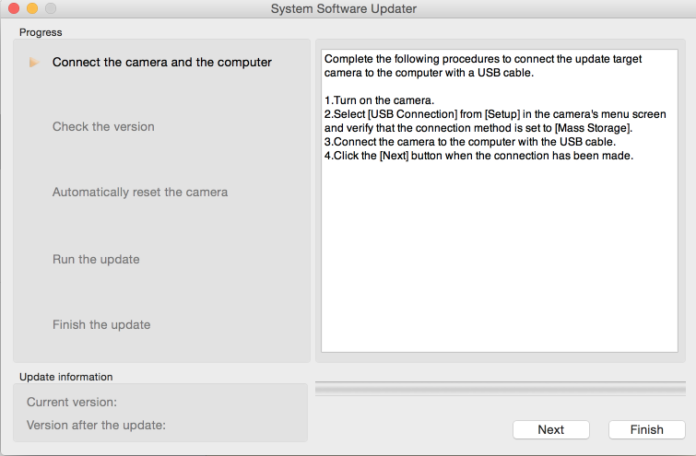Click the Next button
The image size is (696, 456).
click(x=550, y=429)
